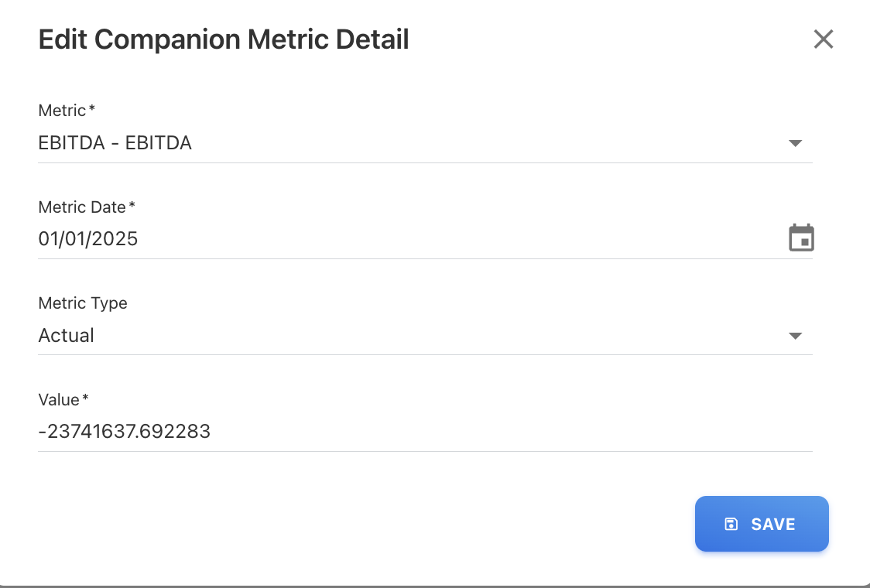Click the SAVE text on the button
Viewport: 870px width, 588px height.
pos(773,525)
